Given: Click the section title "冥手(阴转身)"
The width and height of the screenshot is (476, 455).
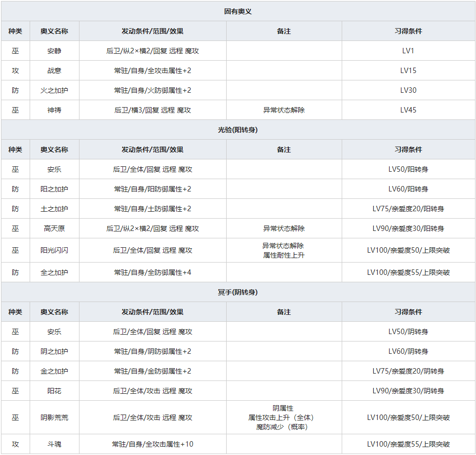Looking at the screenshot, I should tap(238, 292).
